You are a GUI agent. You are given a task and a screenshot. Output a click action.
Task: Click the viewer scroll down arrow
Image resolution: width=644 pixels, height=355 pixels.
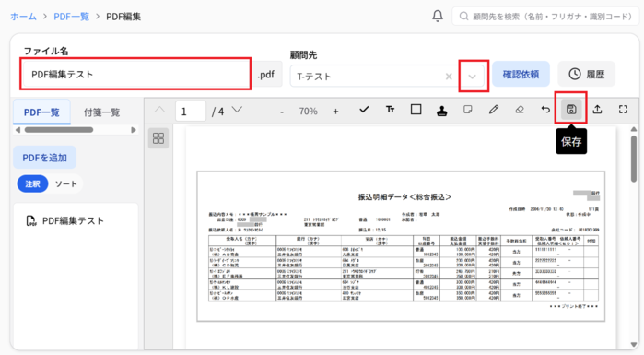634,345
